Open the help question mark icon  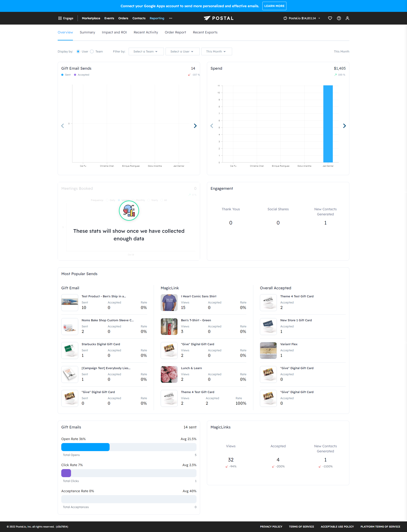(339, 18)
